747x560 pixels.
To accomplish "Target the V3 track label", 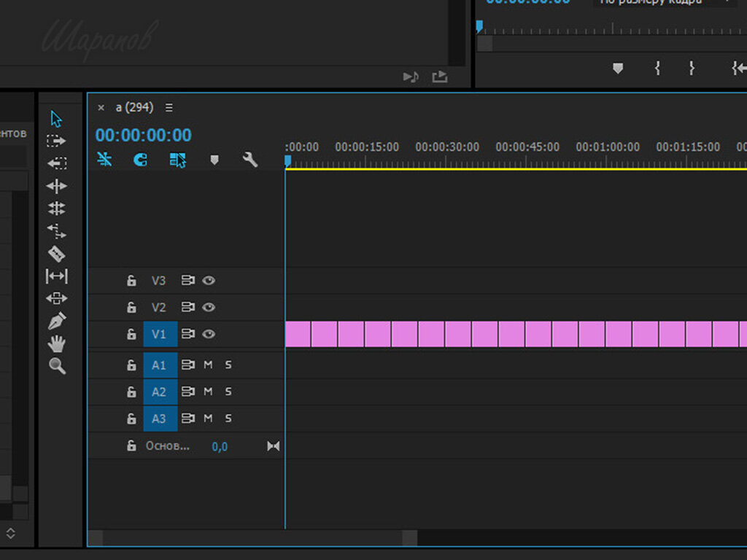I will tap(158, 281).
